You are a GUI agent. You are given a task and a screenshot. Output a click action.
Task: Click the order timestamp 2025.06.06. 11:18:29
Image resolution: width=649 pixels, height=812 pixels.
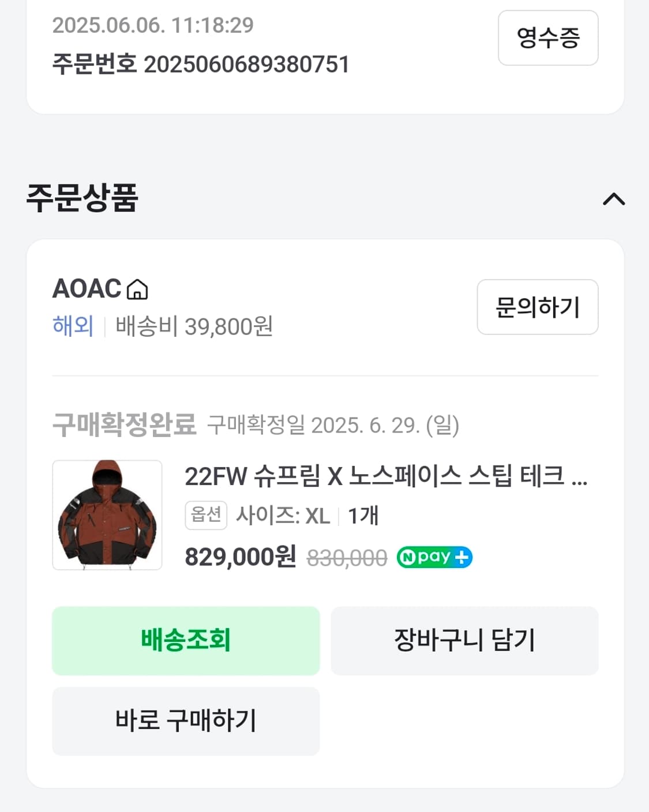tap(153, 25)
